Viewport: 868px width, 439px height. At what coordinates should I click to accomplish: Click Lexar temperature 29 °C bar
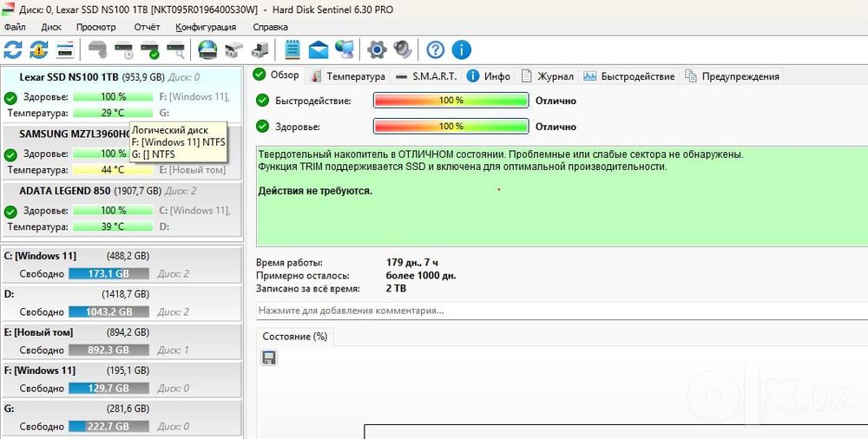113,113
